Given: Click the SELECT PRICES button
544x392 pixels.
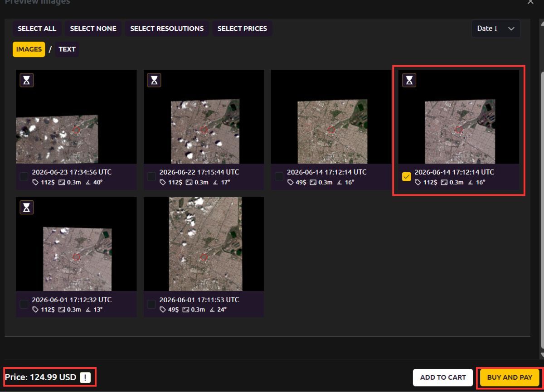Looking at the screenshot, I should click(x=242, y=29).
